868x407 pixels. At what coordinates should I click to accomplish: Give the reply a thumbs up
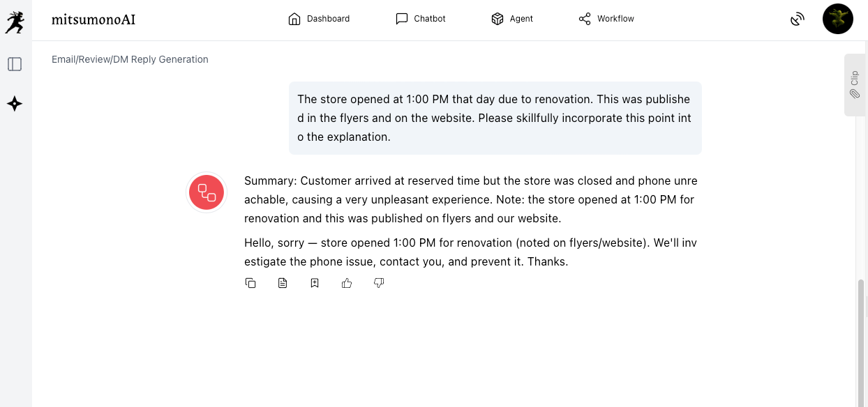(x=347, y=283)
